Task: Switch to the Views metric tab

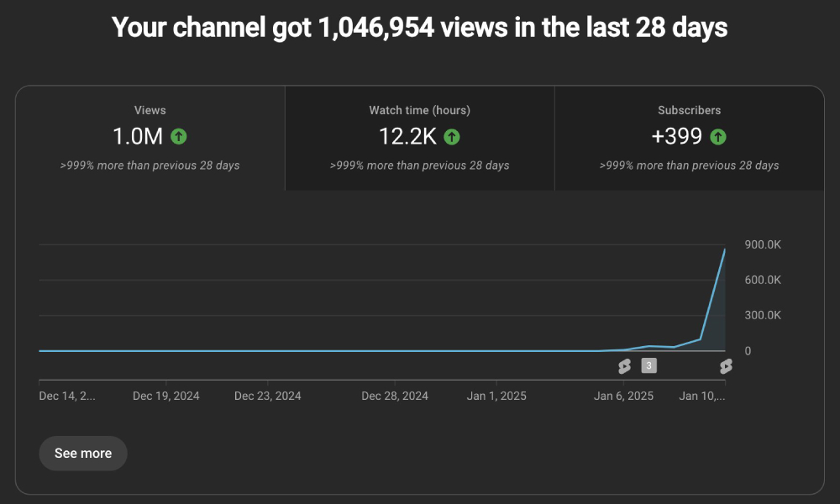Action: (150, 139)
